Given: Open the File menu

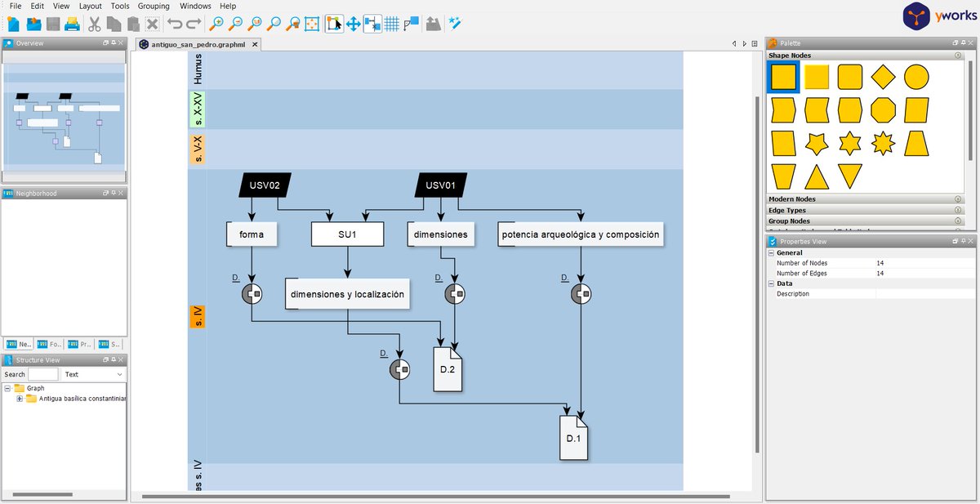Looking at the screenshot, I should point(16,6).
